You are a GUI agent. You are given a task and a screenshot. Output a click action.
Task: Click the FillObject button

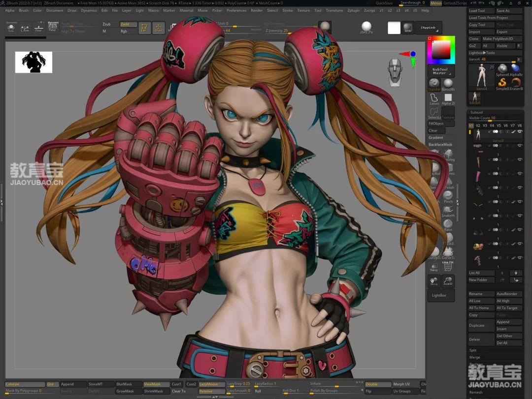tap(441, 123)
